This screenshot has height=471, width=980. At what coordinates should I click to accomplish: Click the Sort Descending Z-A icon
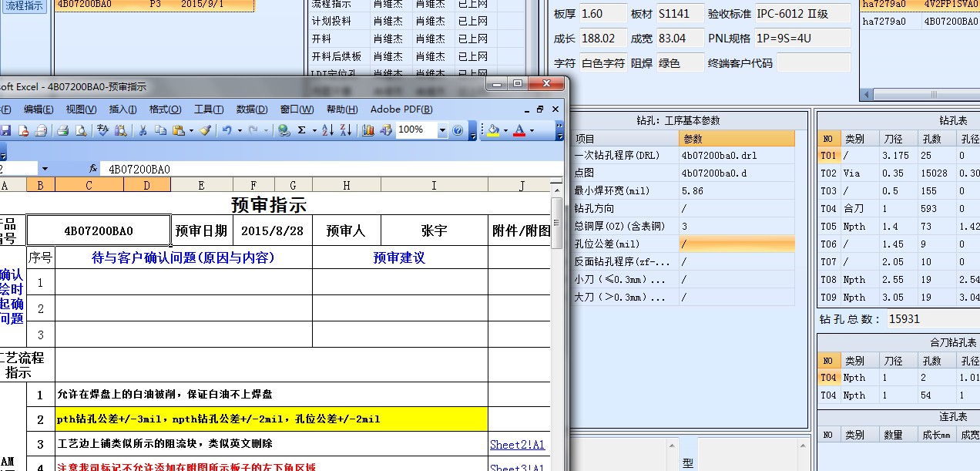pos(346,130)
